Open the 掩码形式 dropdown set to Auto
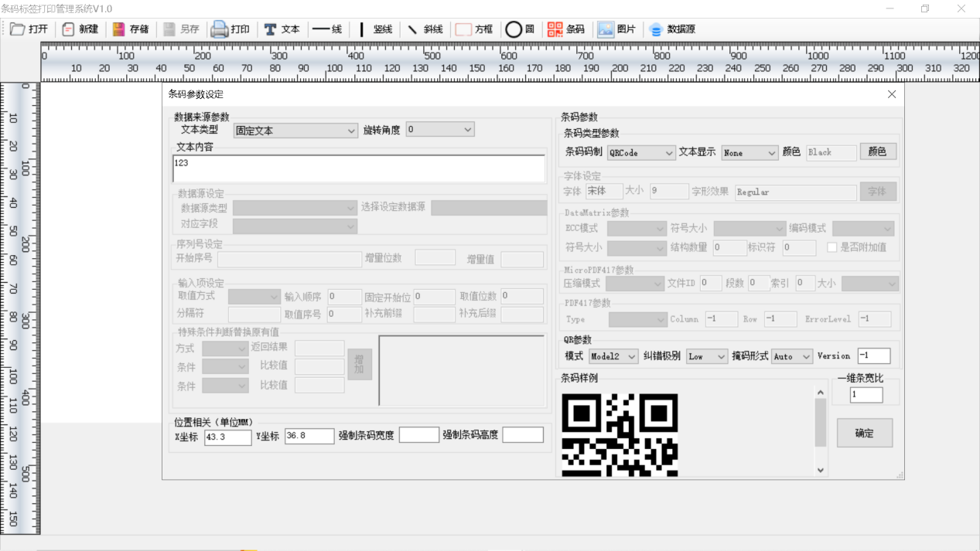 (x=792, y=356)
